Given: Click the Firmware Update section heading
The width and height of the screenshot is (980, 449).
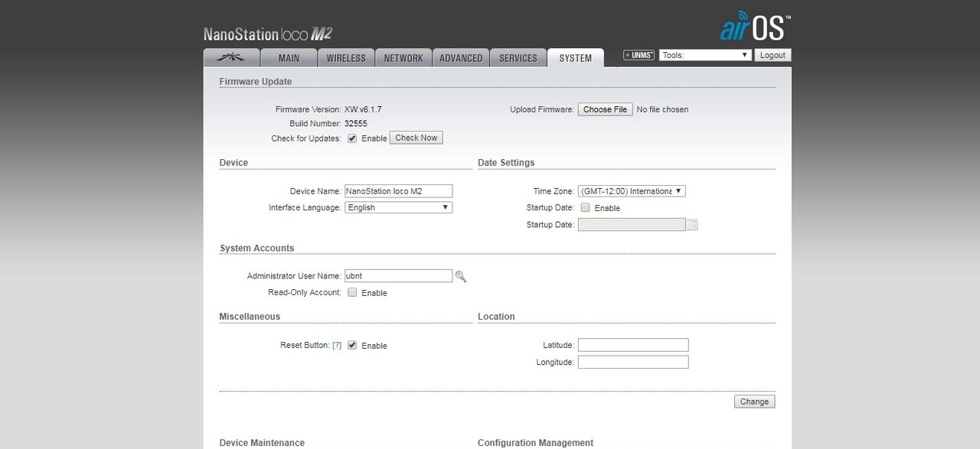Looking at the screenshot, I should (256, 81).
